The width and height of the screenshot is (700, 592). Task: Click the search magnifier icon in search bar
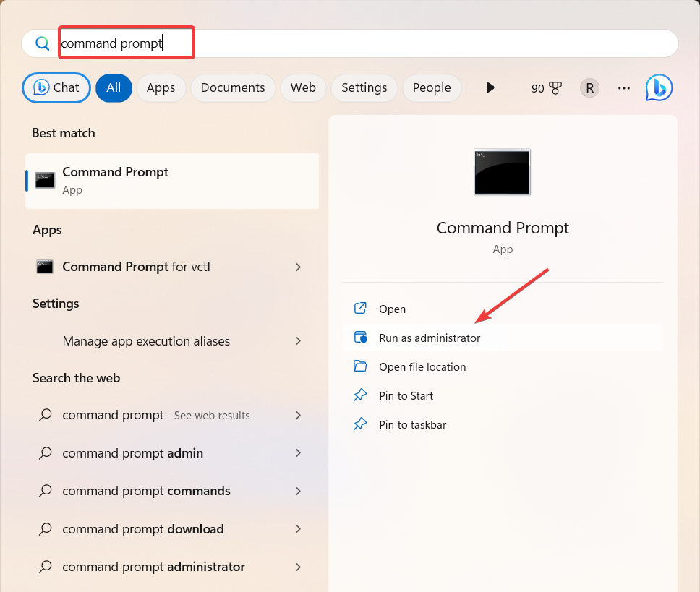pos(43,43)
